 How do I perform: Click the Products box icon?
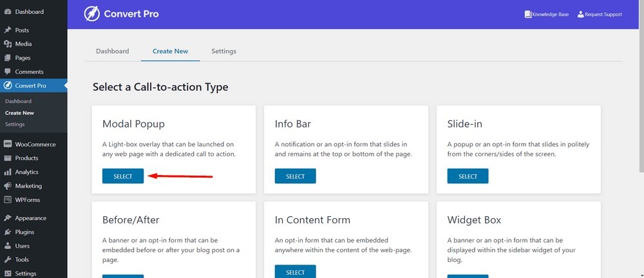click(x=7, y=158)
